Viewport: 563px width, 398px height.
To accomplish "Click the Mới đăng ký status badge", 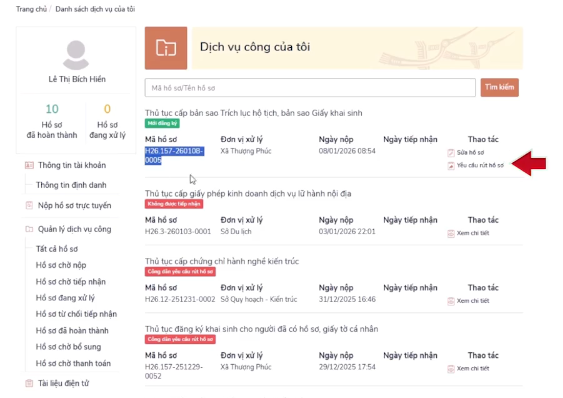I will point(162,123).
